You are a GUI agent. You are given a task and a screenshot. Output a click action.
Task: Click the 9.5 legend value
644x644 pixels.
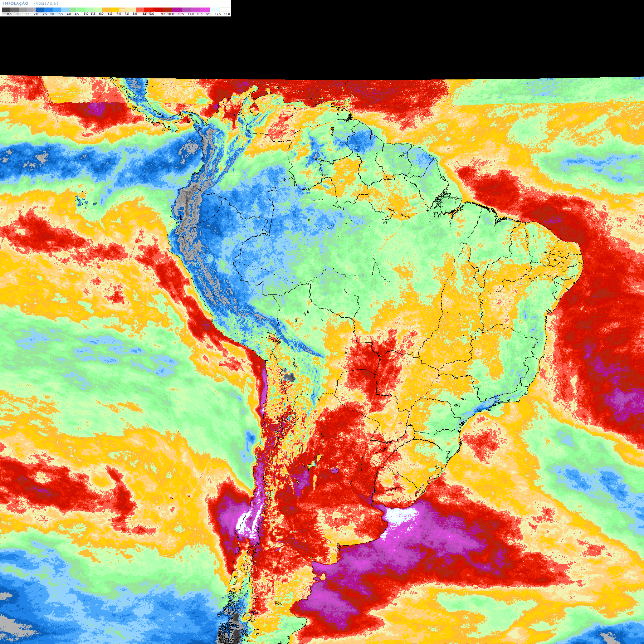(x=163, y=14)
